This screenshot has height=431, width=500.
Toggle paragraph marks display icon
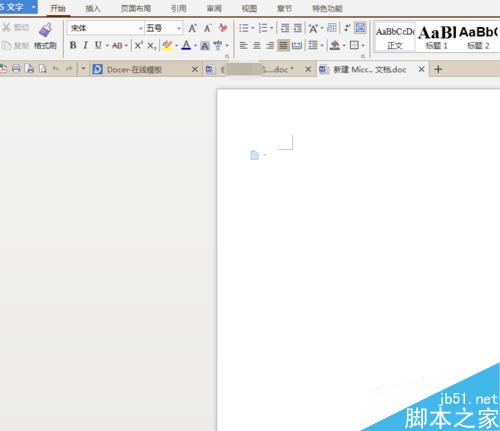tap(347, 28)
